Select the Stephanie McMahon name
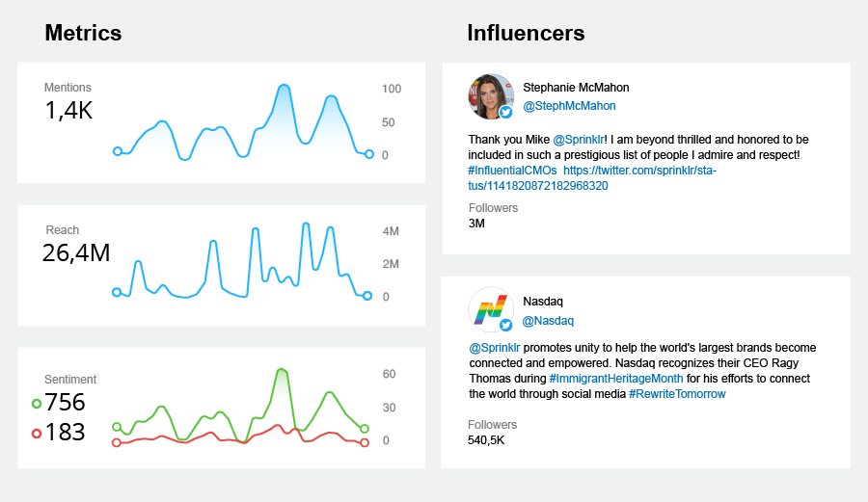Image resolution: width=868 pixels, height=502 pixels. coord(576,88)
